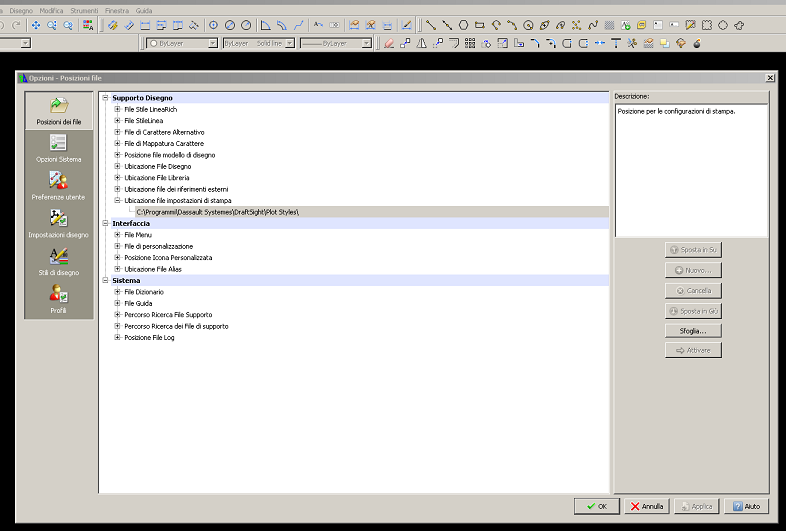Collapse the Sistema section
786x531 pixels.
[x=105, y=280]
